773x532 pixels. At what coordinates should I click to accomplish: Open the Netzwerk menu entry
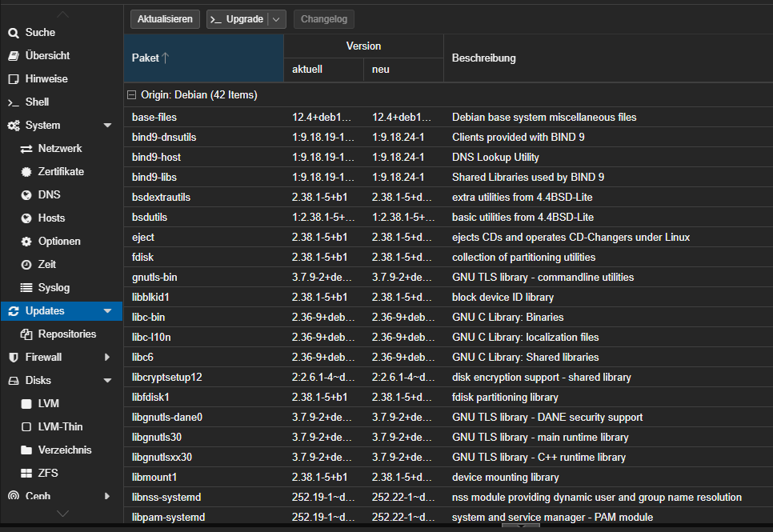point(60,149)
